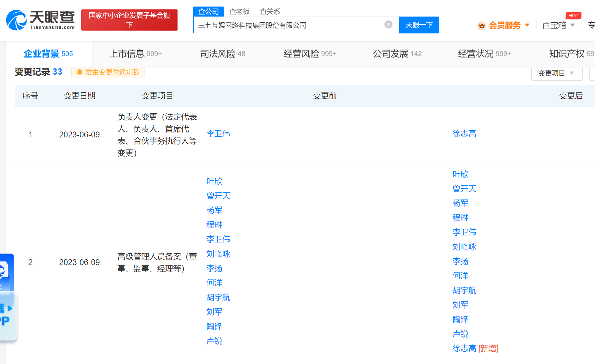Open 杨军 link in 变更前 column
This screenshot has width=595, height=364.
pos(214,210)
